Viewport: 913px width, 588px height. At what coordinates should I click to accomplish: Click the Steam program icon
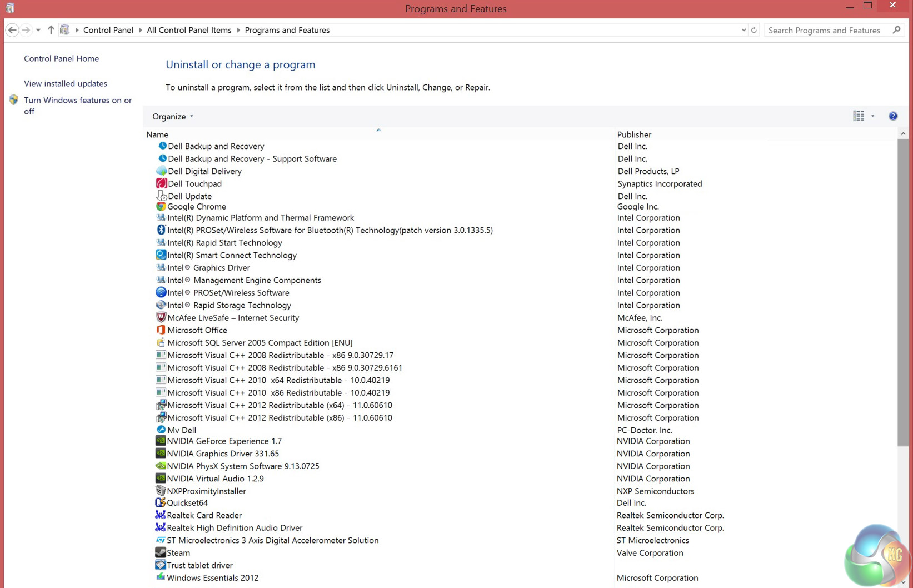(x=161, y=552)
